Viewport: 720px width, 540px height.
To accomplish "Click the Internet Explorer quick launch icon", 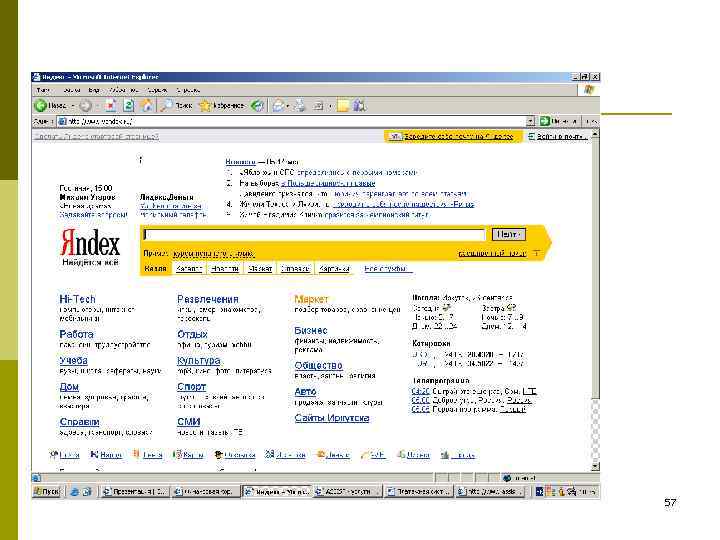I will click(x=74, y=492).
